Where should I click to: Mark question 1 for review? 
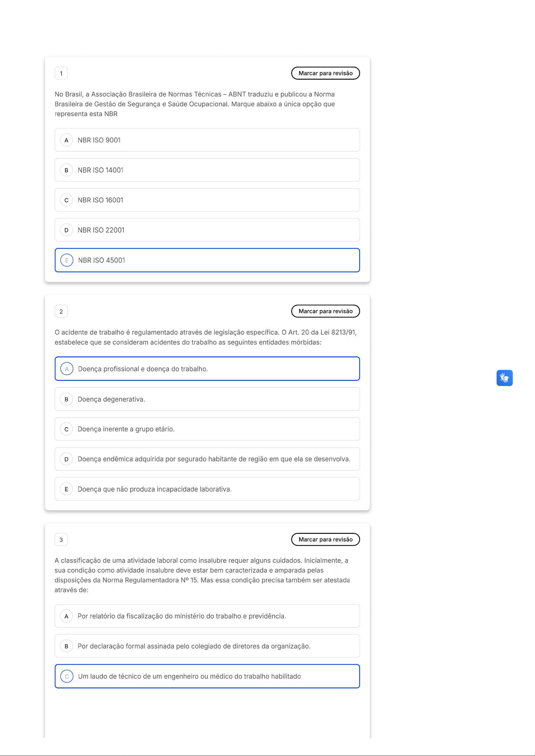click(325, 73)
